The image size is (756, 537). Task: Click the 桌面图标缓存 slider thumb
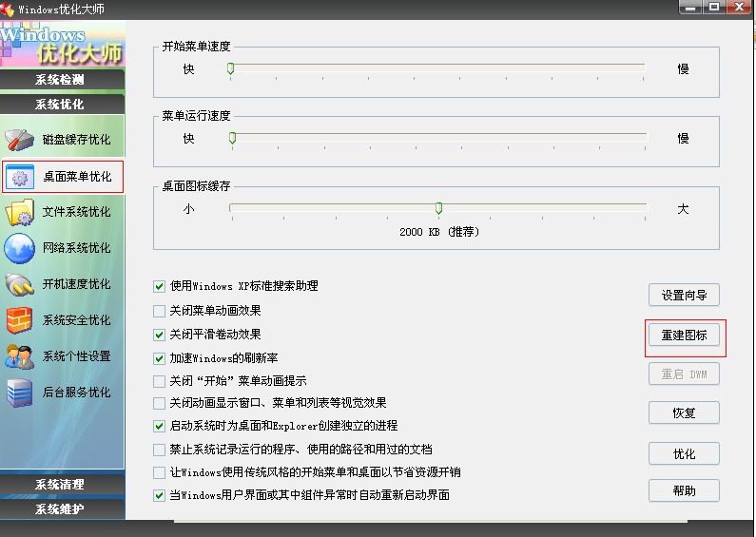pyautogui.click(x=438, y=208)
